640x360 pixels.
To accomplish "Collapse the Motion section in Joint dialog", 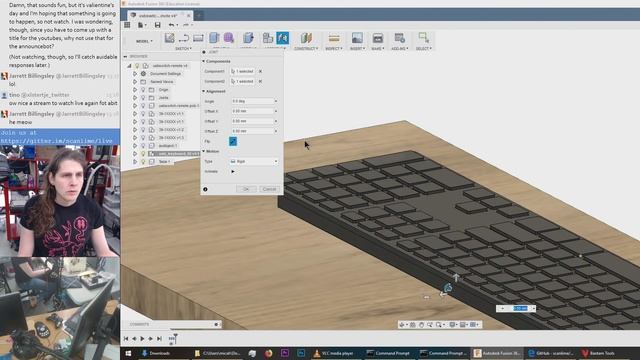I will pyautogui.click(x=204, y=151).
